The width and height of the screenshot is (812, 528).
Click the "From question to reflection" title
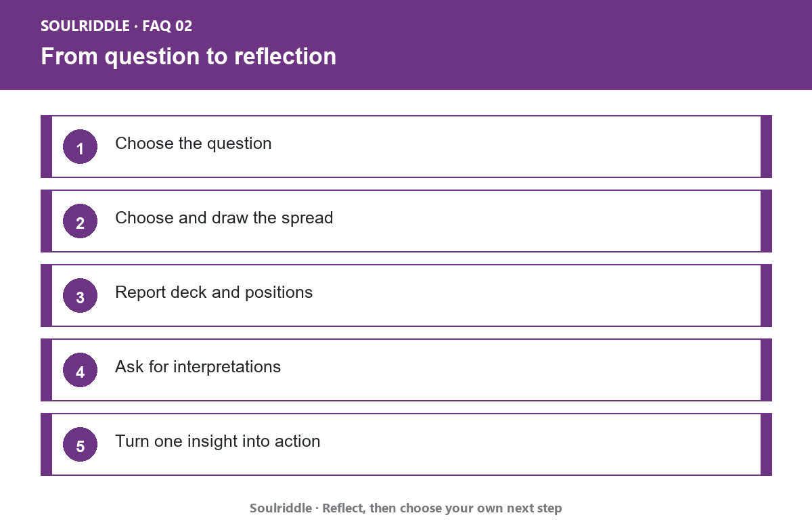pos(189,56)
